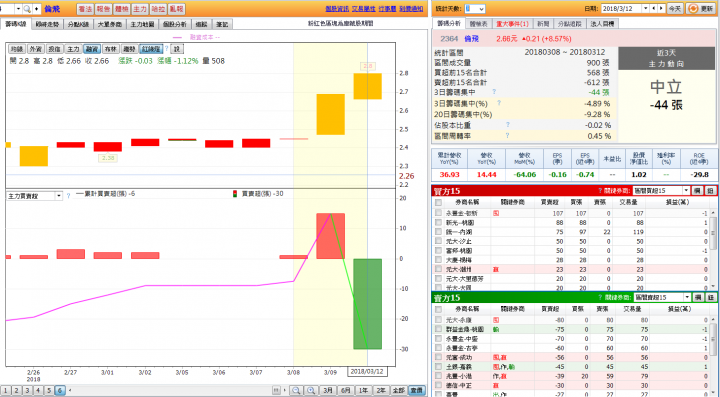Switch to the 分點K線 tab
Screen dimensions: 720x397
78,24
